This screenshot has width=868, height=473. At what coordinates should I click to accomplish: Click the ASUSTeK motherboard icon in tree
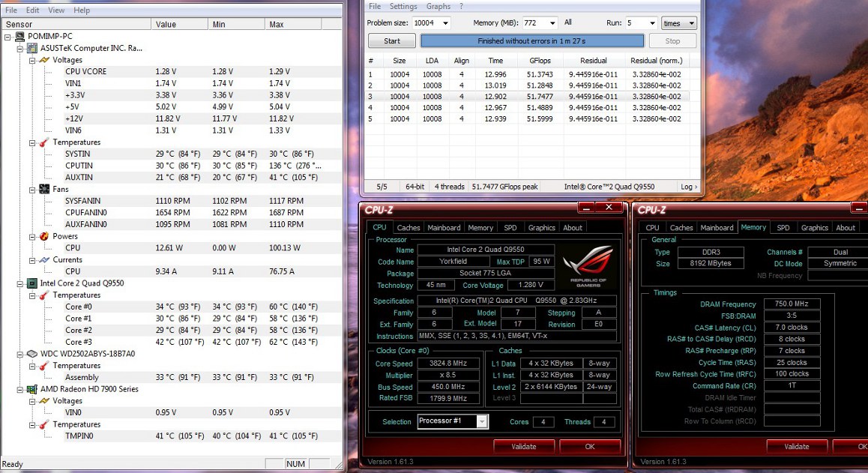[x=33, y=48]
